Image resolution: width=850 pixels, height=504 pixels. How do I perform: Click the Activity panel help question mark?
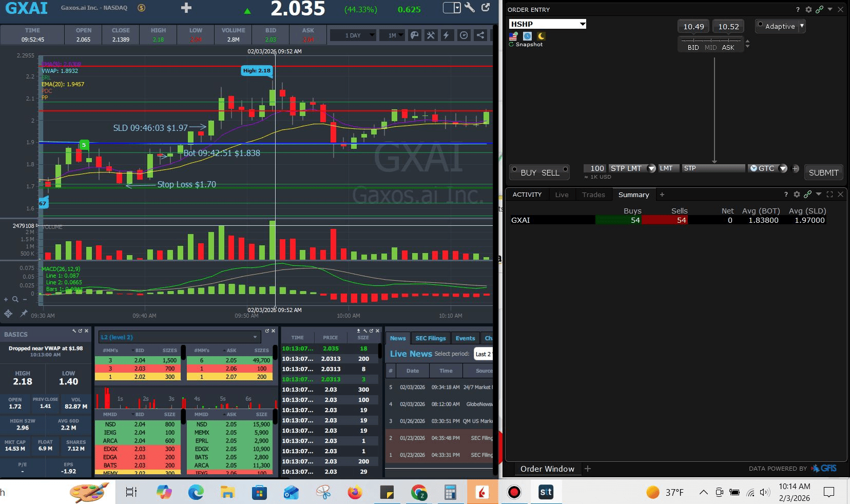pos(786,195)
